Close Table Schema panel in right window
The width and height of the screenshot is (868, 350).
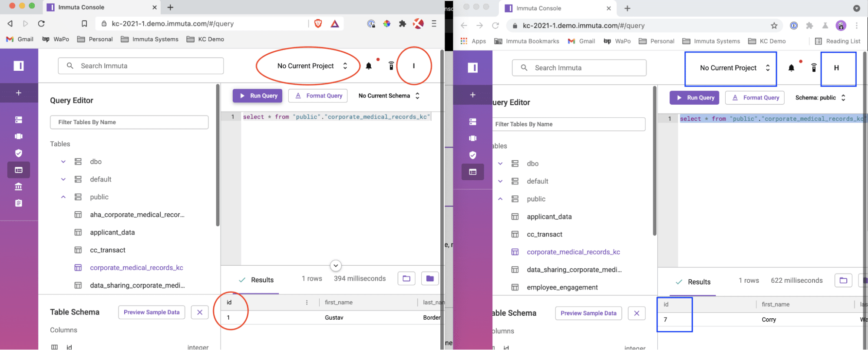[x=637, y=313]
